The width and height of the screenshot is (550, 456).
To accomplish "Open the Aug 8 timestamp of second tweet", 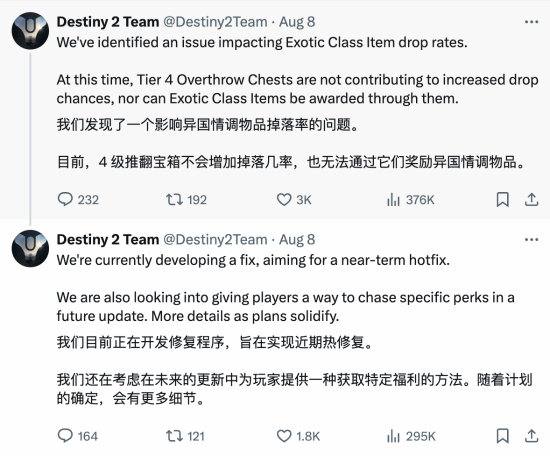I will pos(297,240).
